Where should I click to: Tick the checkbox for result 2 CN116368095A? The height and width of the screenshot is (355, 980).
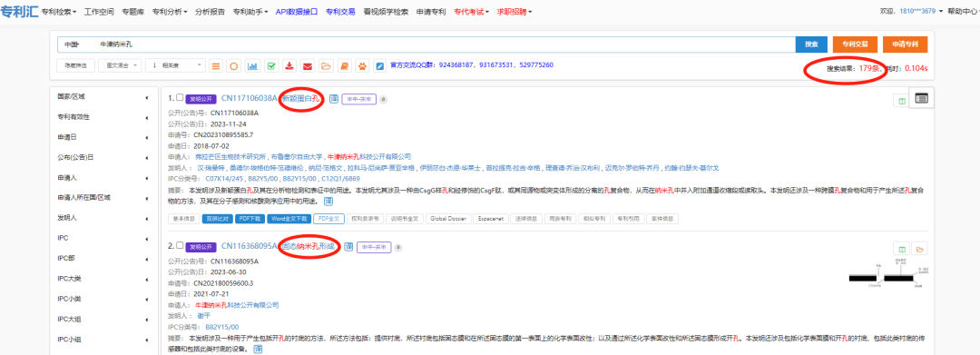[180, 246]
